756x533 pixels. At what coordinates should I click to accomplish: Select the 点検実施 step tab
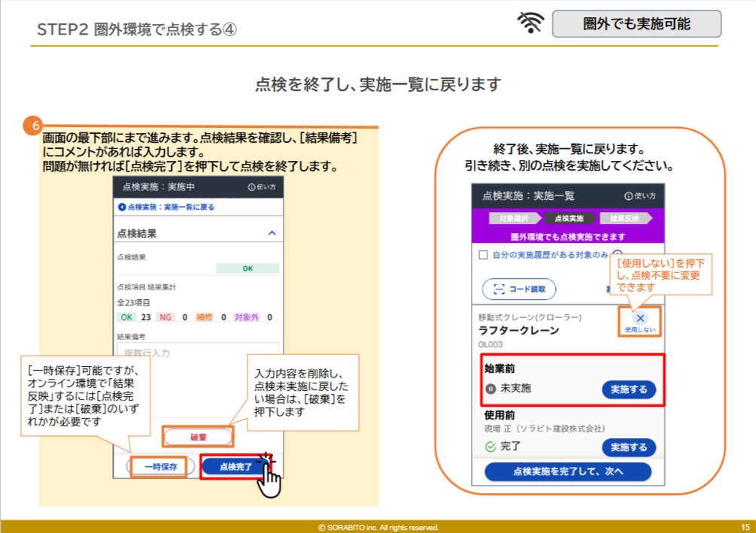569,219
